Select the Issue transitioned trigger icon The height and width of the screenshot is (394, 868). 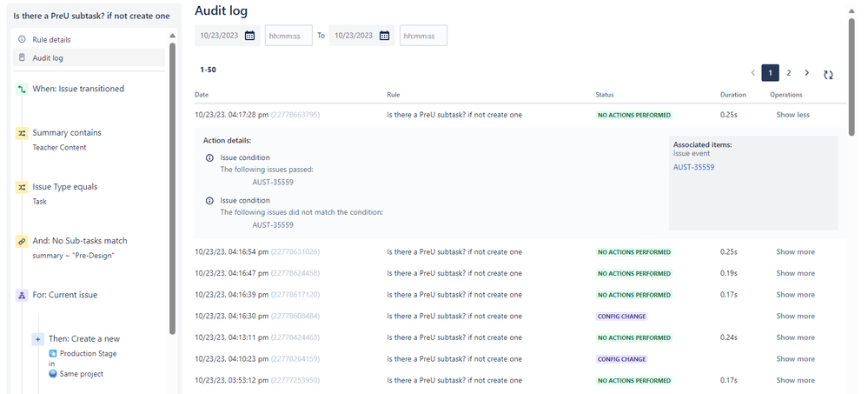(x=22, y=89)
